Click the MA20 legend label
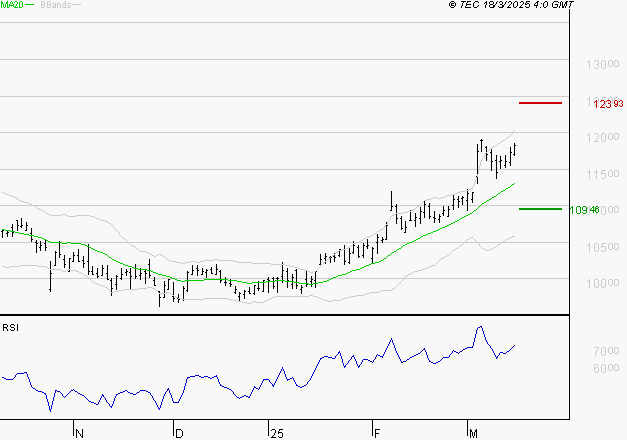The image size is (627, 440). pos(12,5)
